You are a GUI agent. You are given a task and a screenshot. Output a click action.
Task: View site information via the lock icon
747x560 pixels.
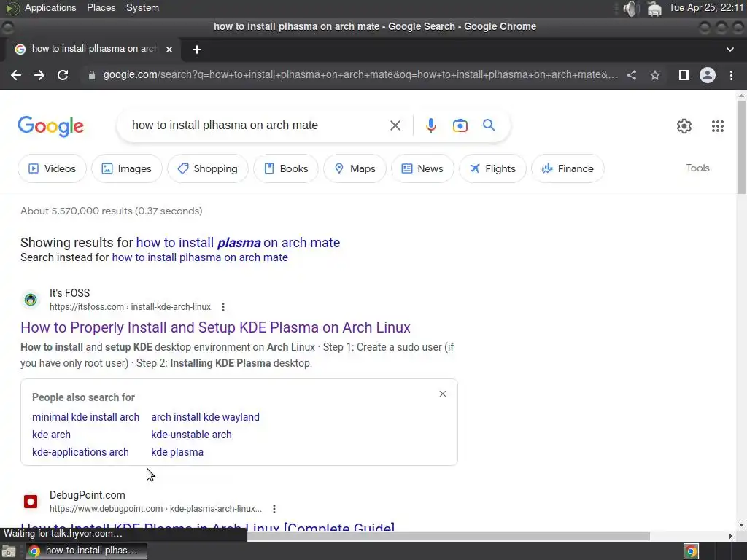92,75
